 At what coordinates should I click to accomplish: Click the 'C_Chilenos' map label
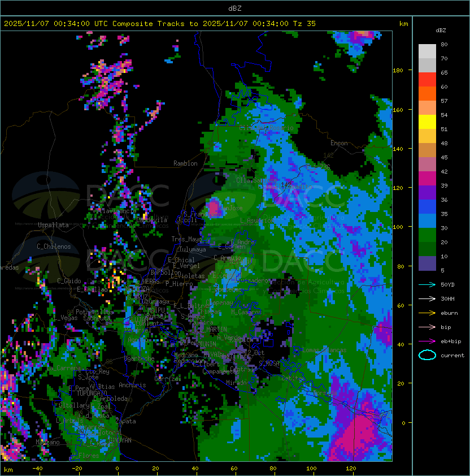(54, 246)
